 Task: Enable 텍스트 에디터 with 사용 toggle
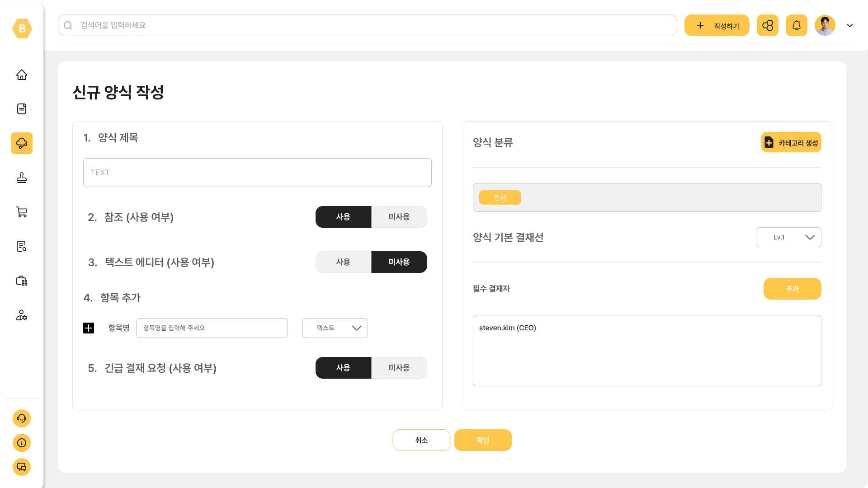(x=343, y=262)
